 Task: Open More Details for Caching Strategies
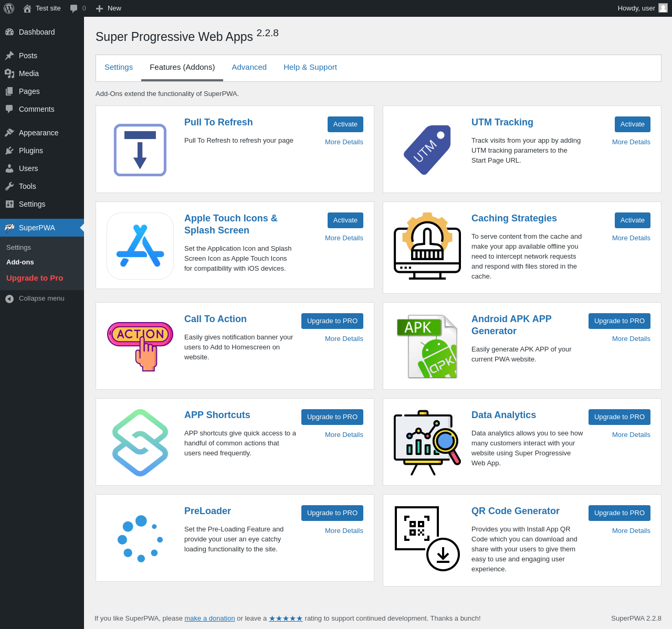tap(631, 238)
